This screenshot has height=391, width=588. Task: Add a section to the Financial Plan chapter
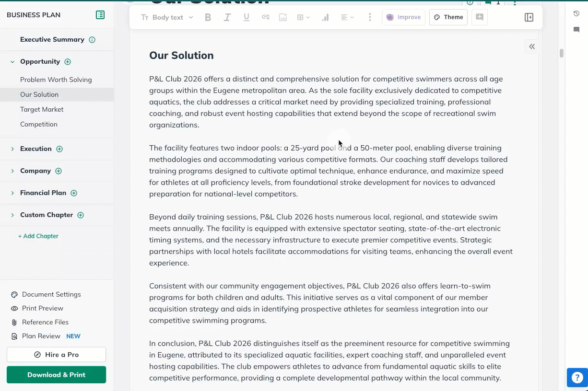74,193
